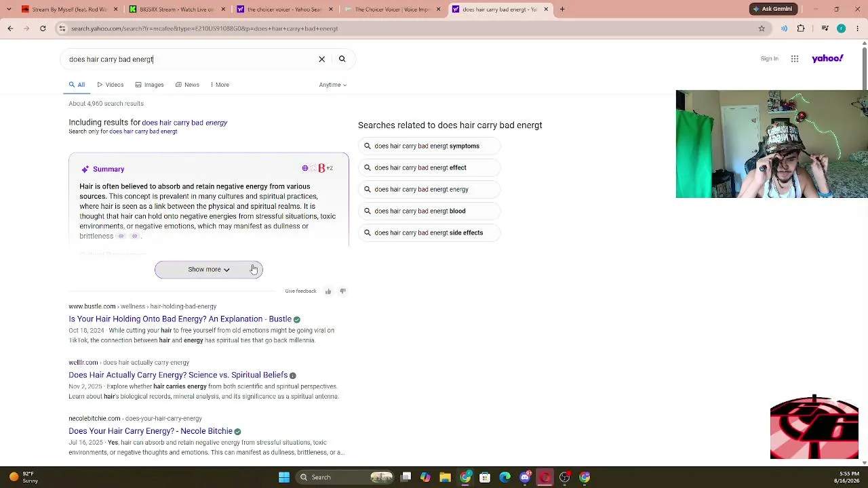Open the weather widget showing 92°F Sunny

(22, 477)
